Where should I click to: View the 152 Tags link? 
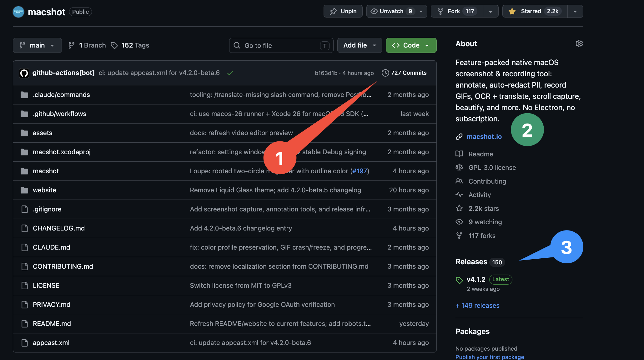pyautogui.click(x=130, y=45)
